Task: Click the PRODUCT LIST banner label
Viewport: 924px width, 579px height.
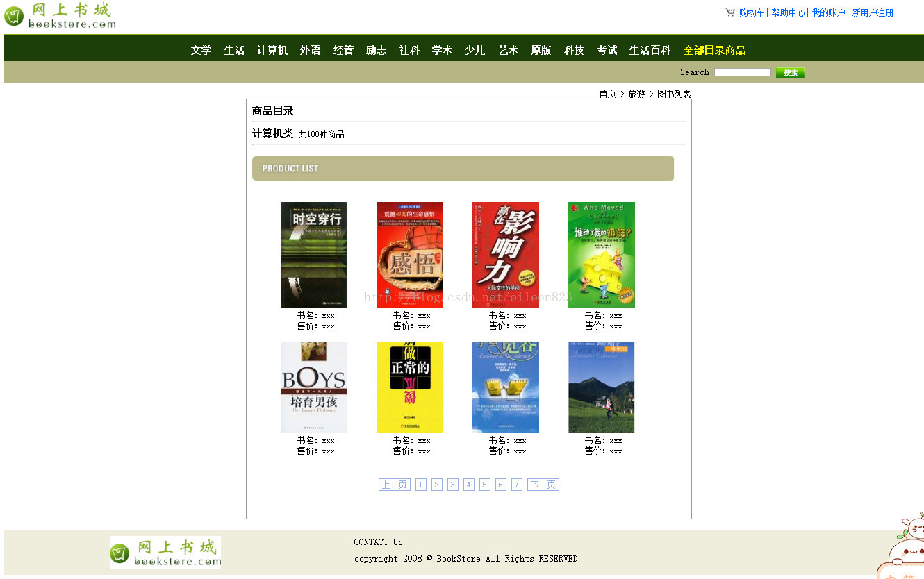Action: [x=290, y=169]
